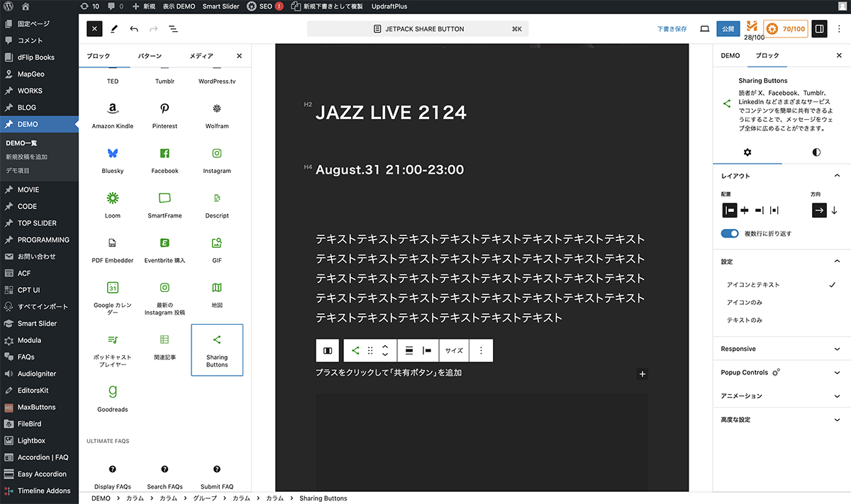This screenshot has width=851, height=504.
Task: Click the JETPACK SHARE BUTTON title field
Action: click(418, 29)
